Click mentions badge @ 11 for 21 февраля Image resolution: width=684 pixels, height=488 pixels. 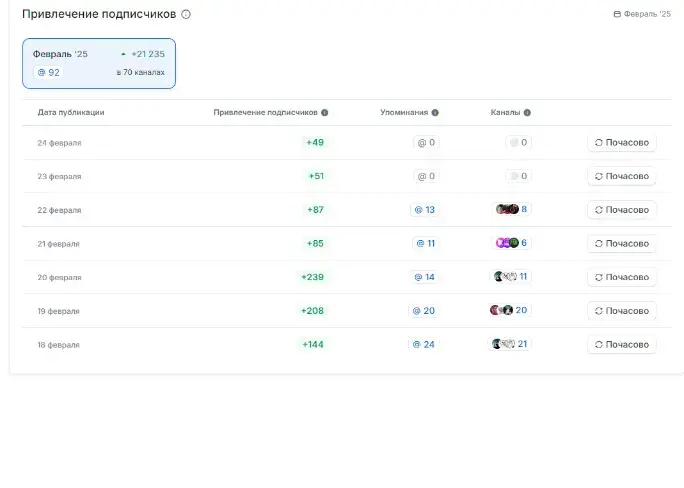(426, 243)
